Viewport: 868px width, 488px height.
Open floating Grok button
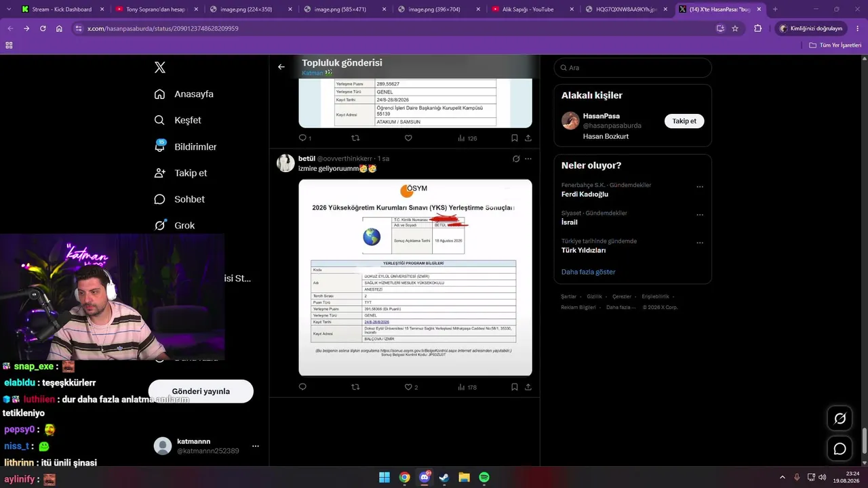tap(840, 418)
